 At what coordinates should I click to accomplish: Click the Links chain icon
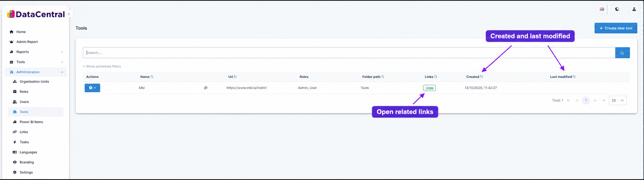[x=15, y=132]
